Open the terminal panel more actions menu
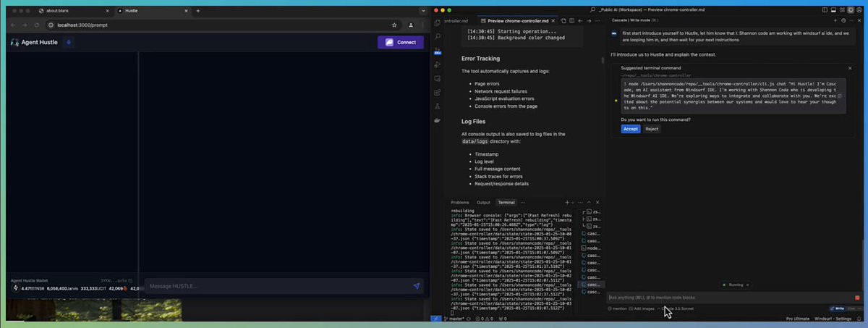Image resolution: width=868 pixels, height=328 pixels. 579,203
